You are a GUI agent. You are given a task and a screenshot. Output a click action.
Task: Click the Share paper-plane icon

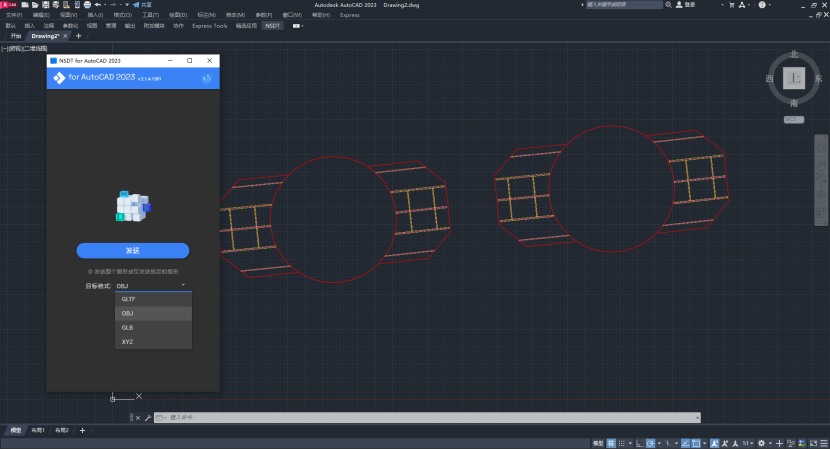[136, 5]
